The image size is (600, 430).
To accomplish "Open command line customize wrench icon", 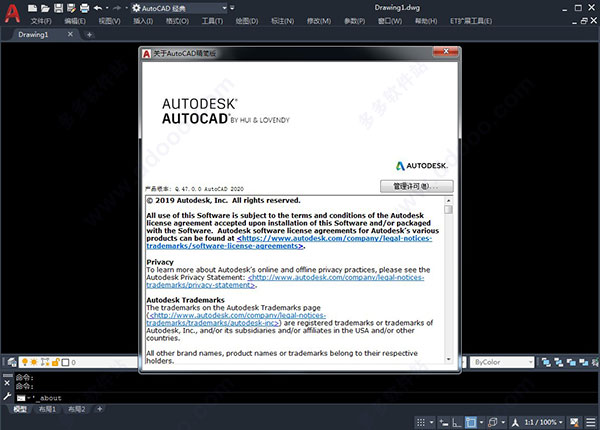I will 7,397.
